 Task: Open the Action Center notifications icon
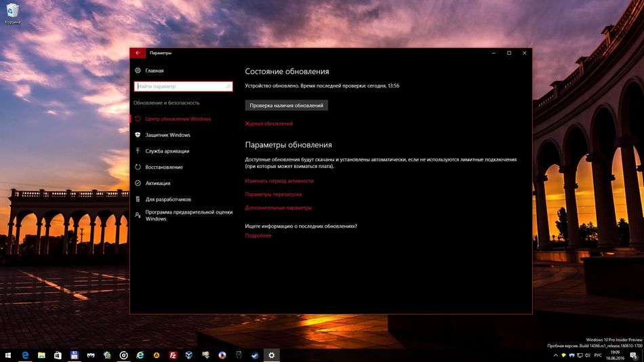[x=634, y=355]
